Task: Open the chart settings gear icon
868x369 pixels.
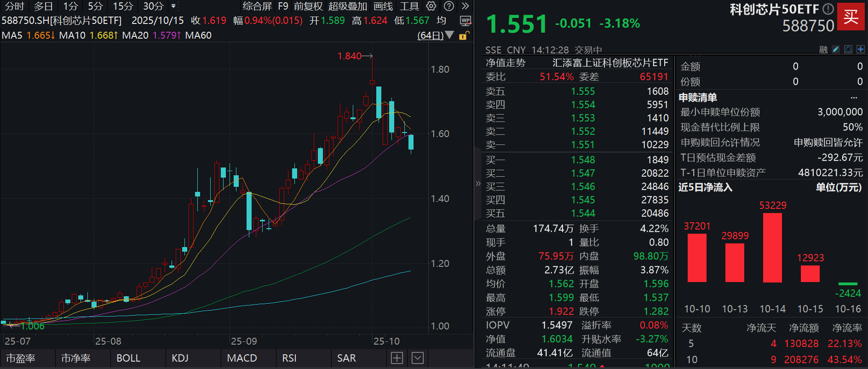Action: pyautogui.click(x=431, y=6)
